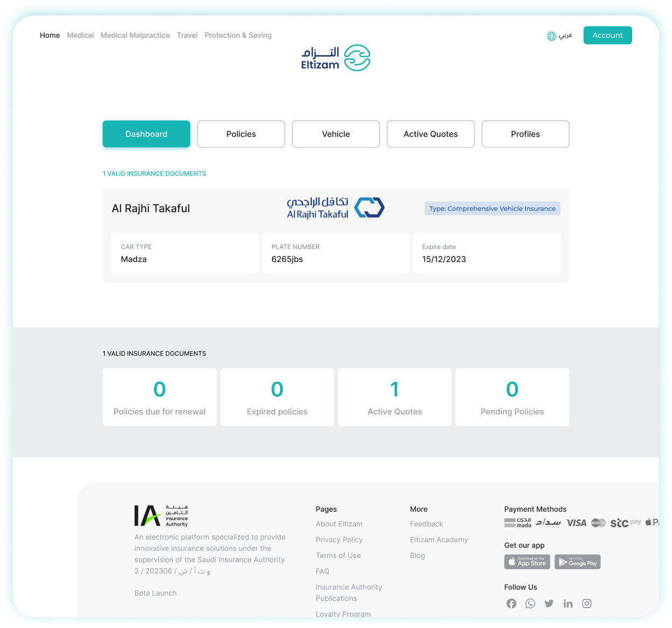Open Insurance Authority Publications link
This screenshot has height=628, width=672.
[349, 593]
